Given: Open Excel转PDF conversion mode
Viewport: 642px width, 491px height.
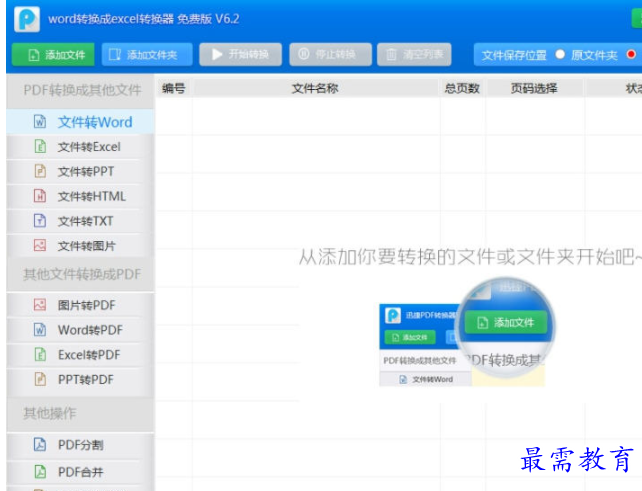Looking at the screenshot, I should tap(80, 355).
